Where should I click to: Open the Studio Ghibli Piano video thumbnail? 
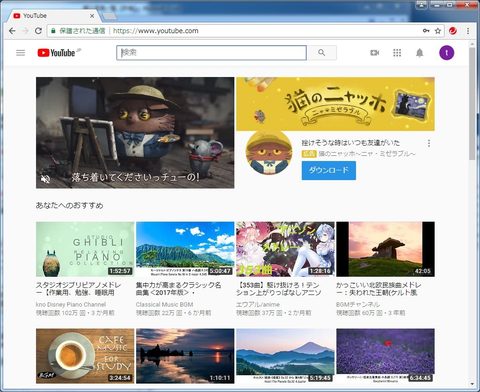click(x=85, y=249)
